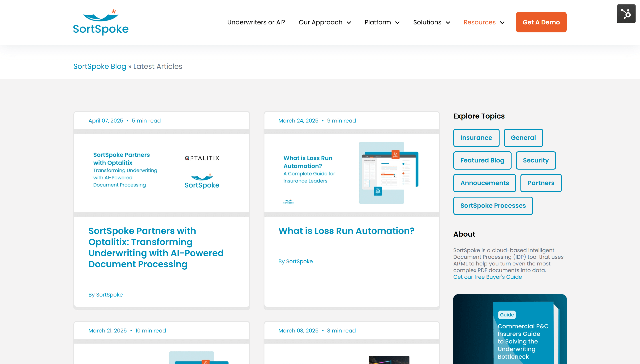Image resolution: width=640 pixels, height=364 pixels.
Task: Click the March 21, 2025 date text
Action: (x=107, y=330)
